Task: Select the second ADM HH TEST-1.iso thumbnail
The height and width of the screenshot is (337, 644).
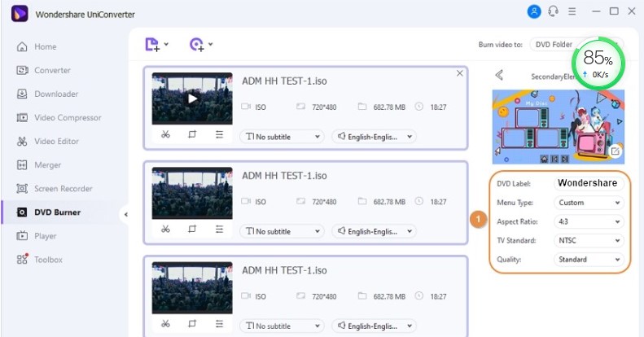Action: 192,193
